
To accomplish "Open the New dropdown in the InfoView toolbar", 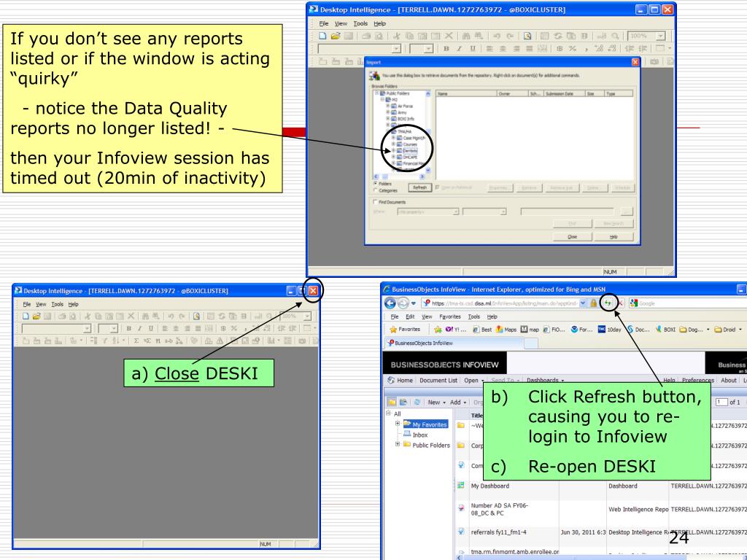I will tap(437, 402).
